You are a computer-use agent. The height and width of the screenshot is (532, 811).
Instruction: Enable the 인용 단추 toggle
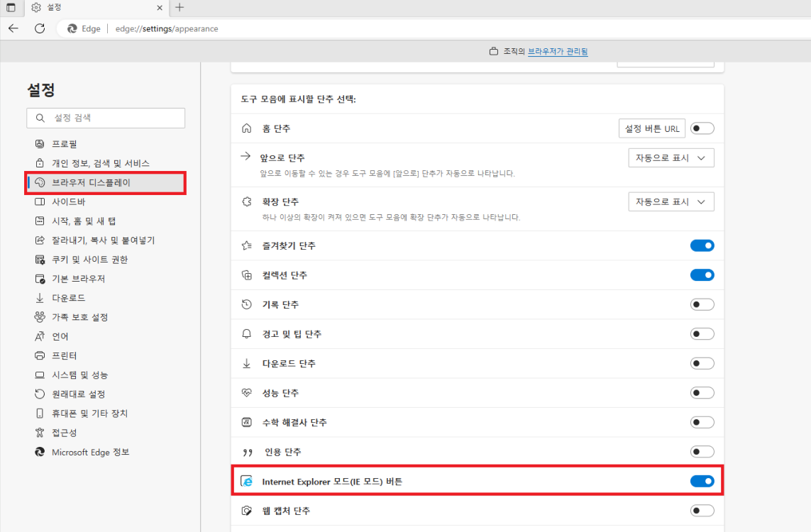pos(702,452)
